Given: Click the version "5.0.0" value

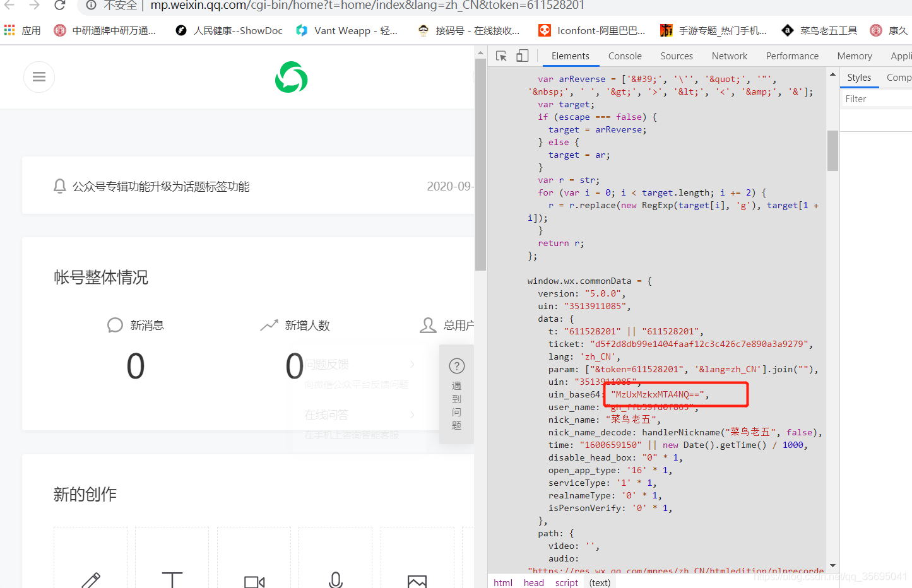Looking at the screenshot, I should pos(603,293).
